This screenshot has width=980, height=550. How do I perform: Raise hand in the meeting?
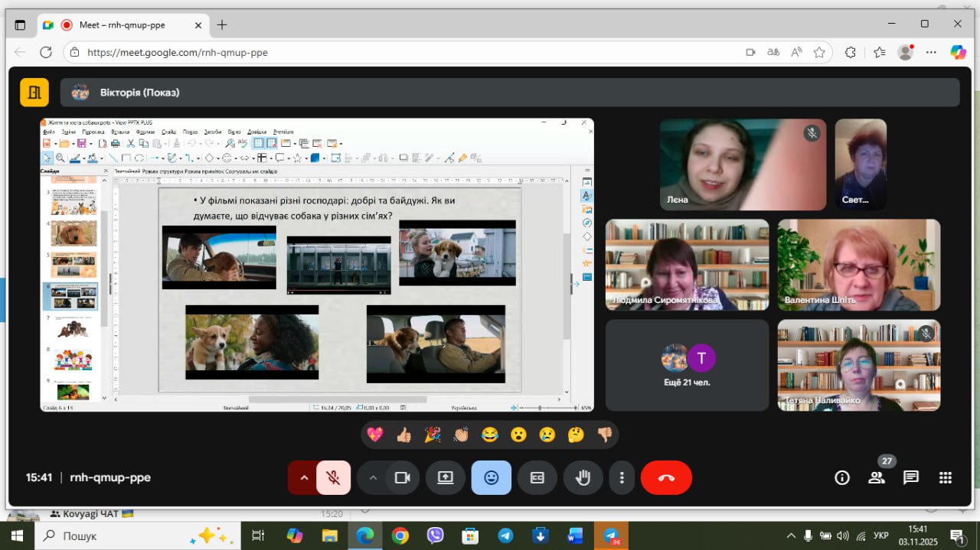tap(583, 478)
